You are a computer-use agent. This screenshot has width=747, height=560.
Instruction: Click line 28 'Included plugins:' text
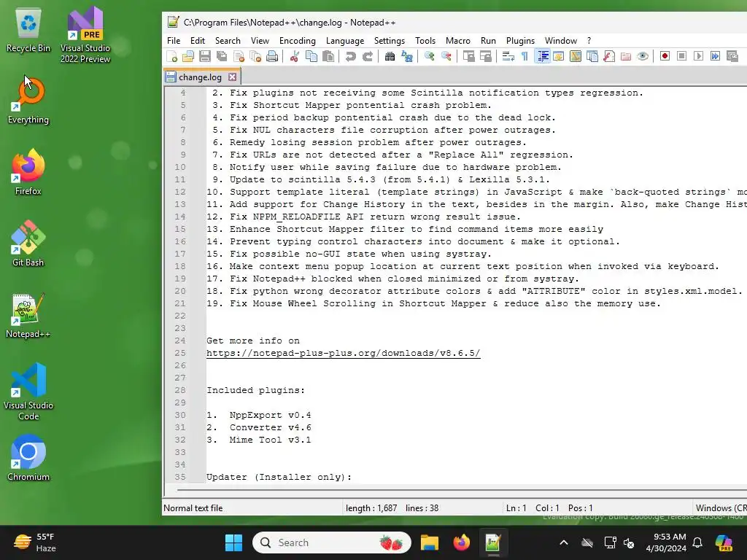(x=255, y=390)
